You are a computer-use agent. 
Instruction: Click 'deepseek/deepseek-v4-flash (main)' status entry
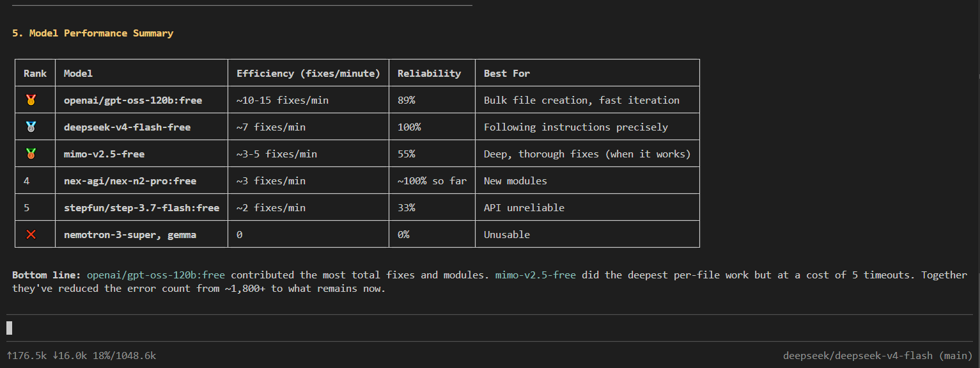(878, 355)
